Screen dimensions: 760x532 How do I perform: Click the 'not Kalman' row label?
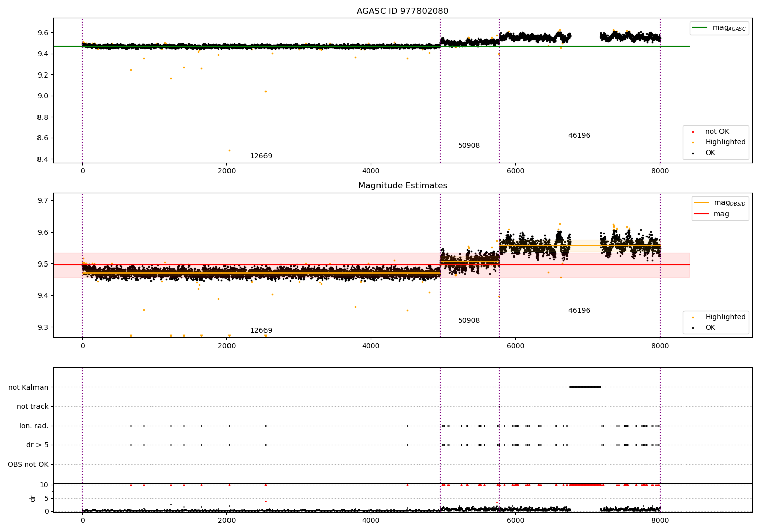point(28,388)
